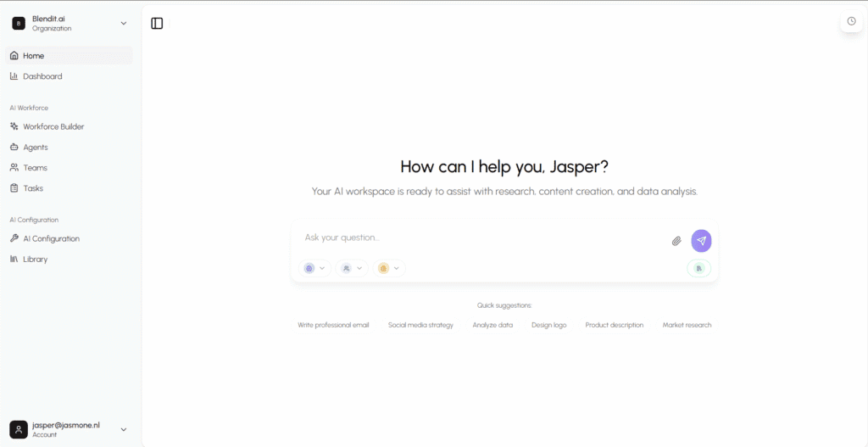Pick the 'Analyze data' suggestion

click(492, 325)
